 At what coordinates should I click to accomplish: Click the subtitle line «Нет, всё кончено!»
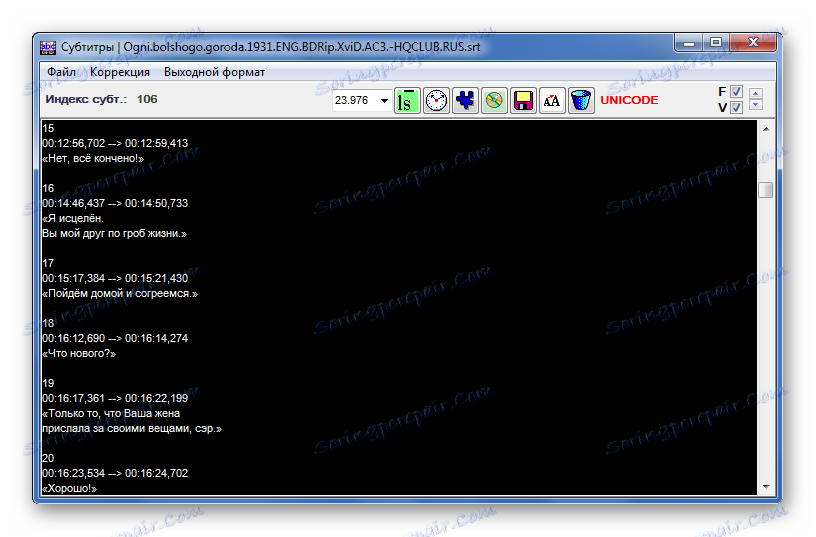(93, 158)
